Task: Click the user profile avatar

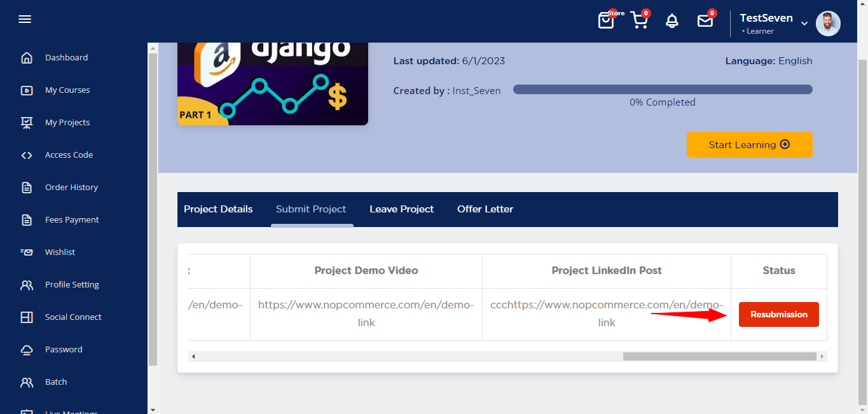Action: [828, 24]
